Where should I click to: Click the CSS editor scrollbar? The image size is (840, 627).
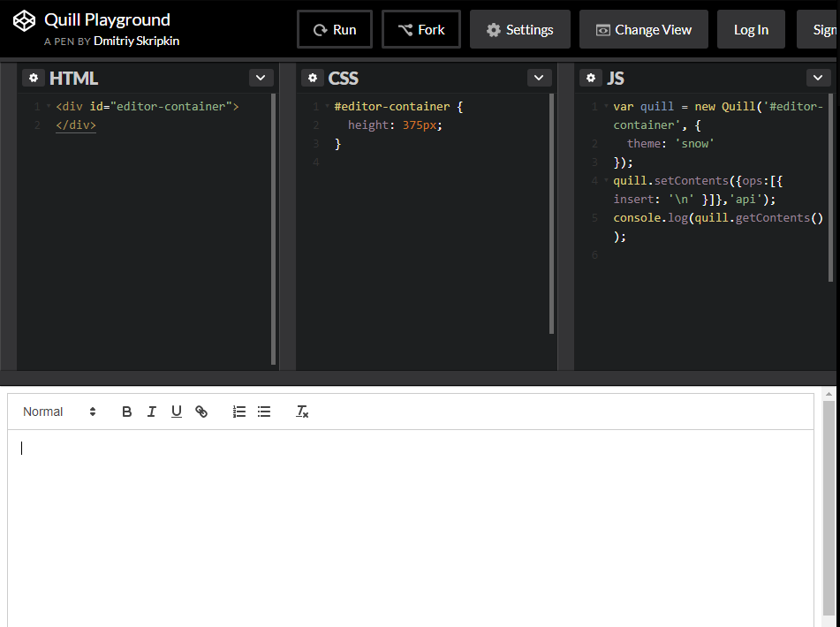pos(551,214)
